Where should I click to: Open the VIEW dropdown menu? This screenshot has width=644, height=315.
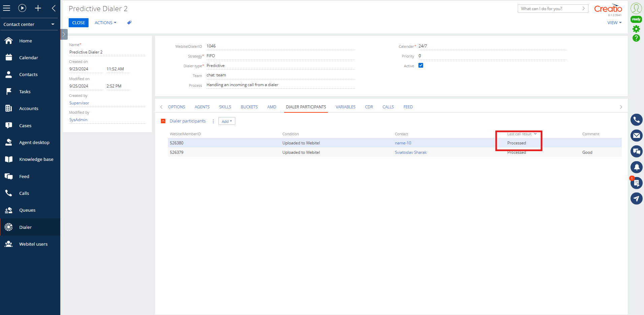(614, 23)
